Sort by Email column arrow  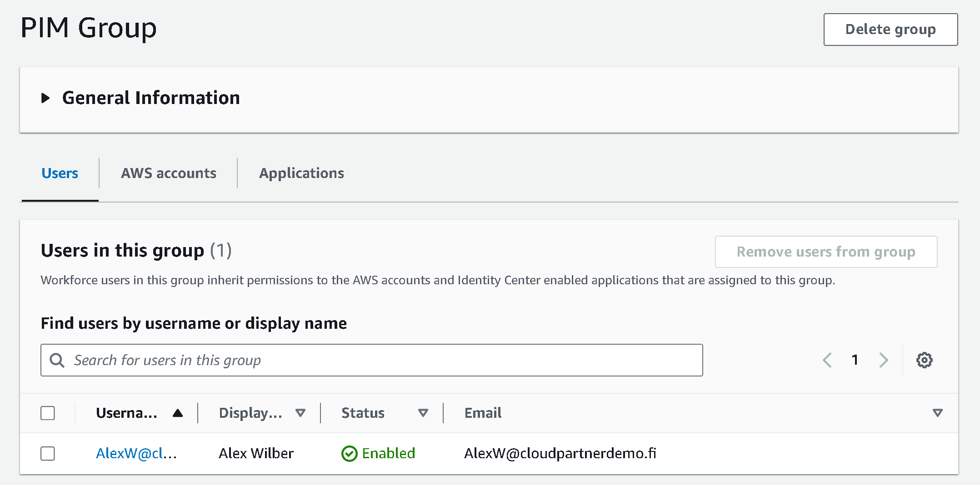point(937,413)
